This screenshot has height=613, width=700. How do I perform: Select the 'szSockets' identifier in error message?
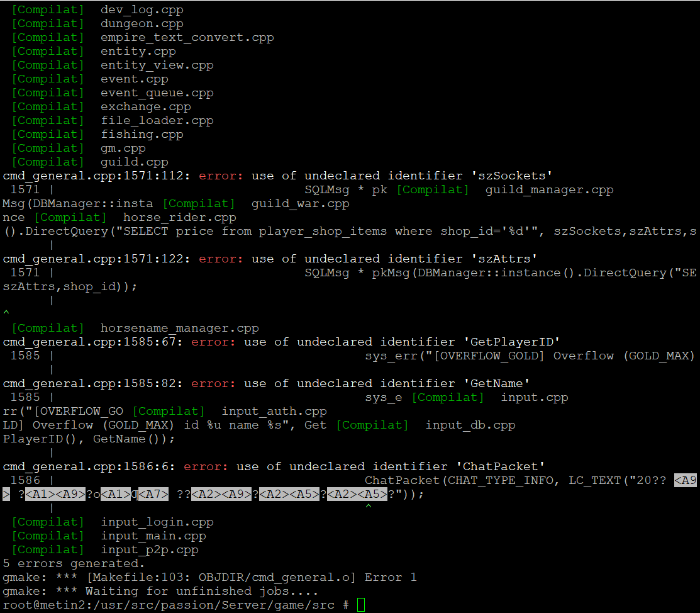pyautogui.click(x=515, y=176)
